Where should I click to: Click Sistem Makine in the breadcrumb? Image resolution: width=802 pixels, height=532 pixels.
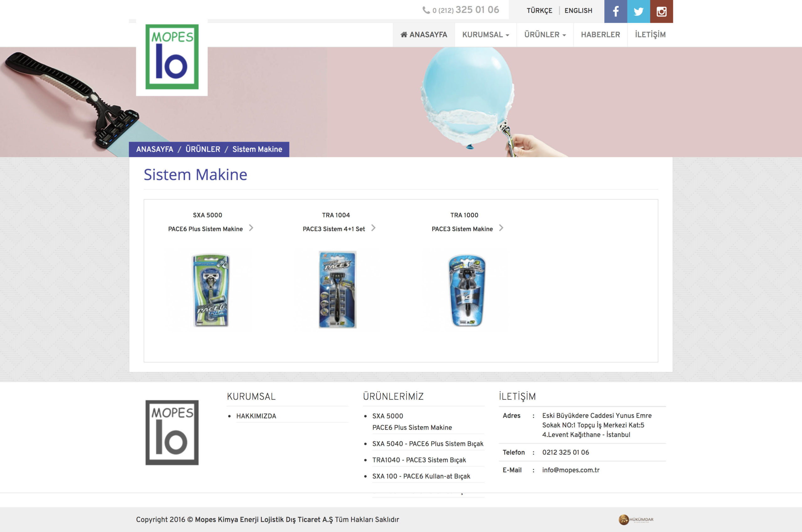[x=257, y=149]
